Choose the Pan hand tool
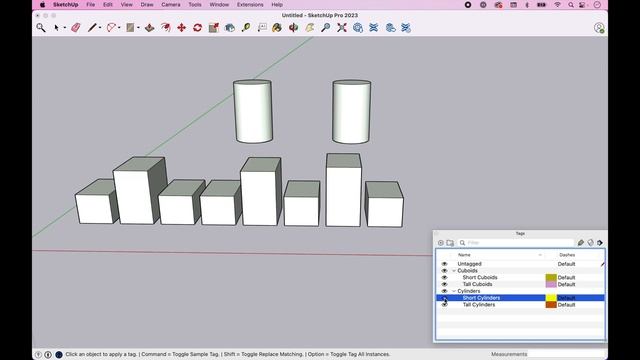 coord(310,27)
